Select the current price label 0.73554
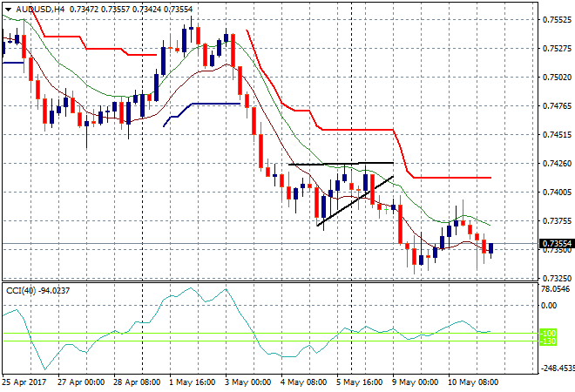This screenshot has width=575, height=392. click(557, 244)
